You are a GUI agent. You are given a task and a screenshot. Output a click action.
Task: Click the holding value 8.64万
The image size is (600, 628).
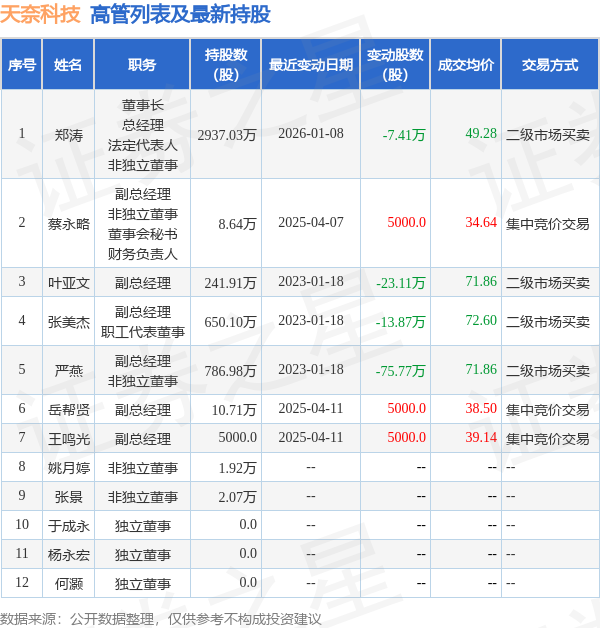tap(237, 224)
